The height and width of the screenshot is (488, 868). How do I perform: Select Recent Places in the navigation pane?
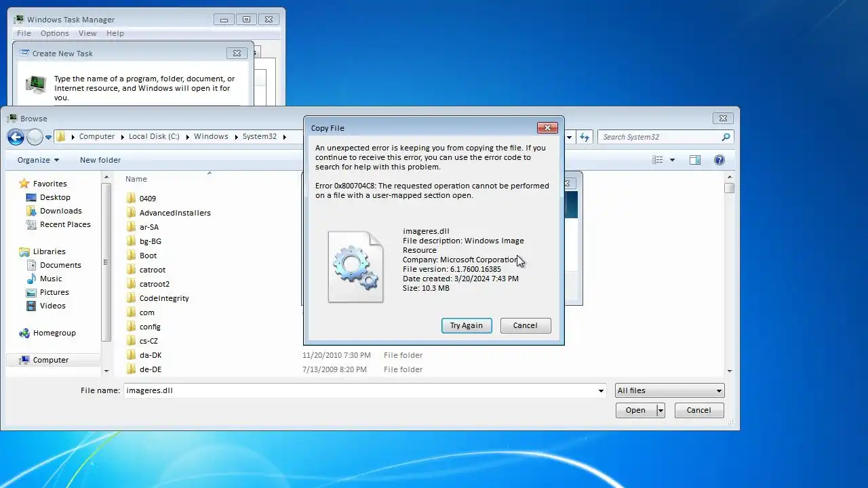pyautogui.click(x=65, y=224)
